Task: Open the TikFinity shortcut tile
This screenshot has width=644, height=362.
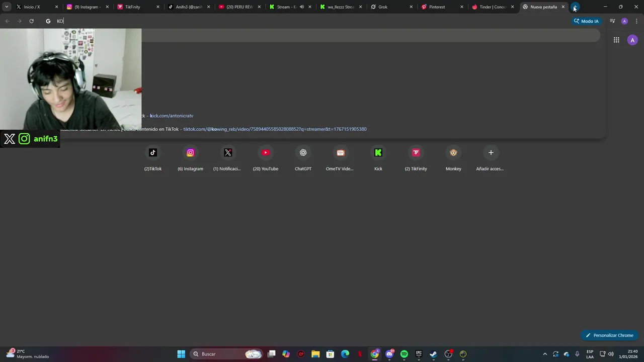Action: tap(416, 158)
